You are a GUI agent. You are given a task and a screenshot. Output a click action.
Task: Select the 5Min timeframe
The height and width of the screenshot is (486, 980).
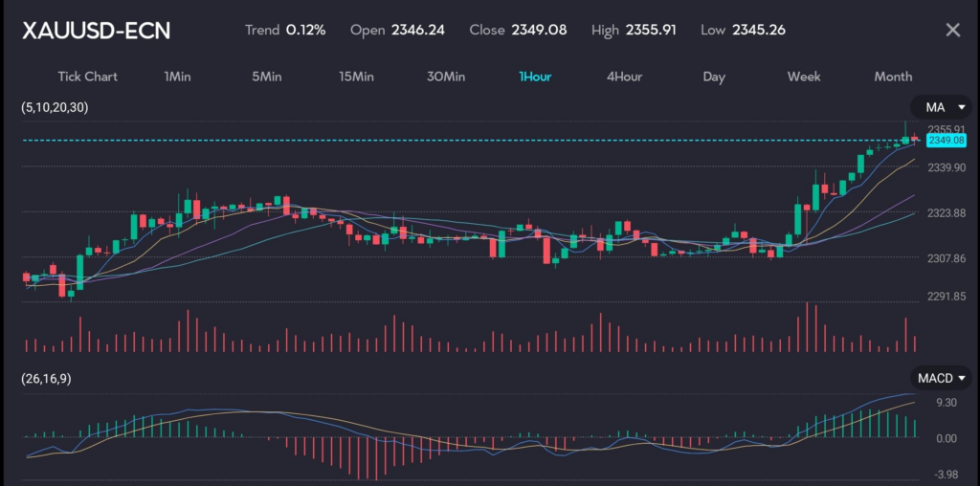267,77
